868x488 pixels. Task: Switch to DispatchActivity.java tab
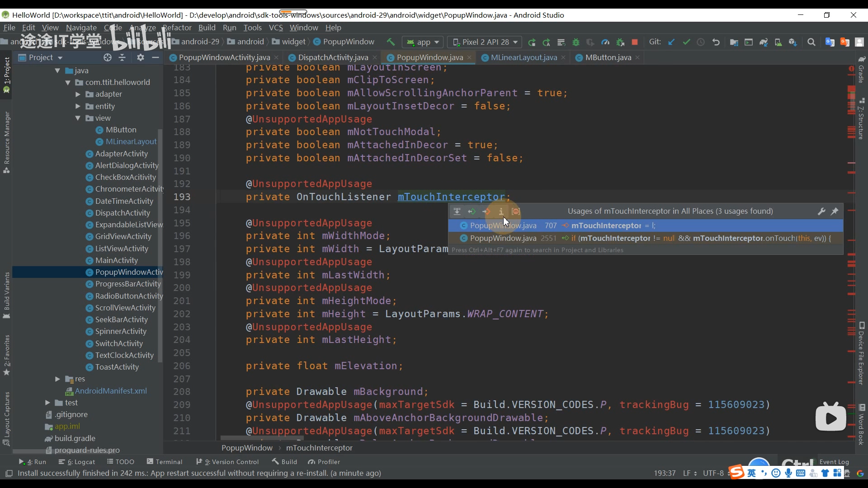(333, 57)
